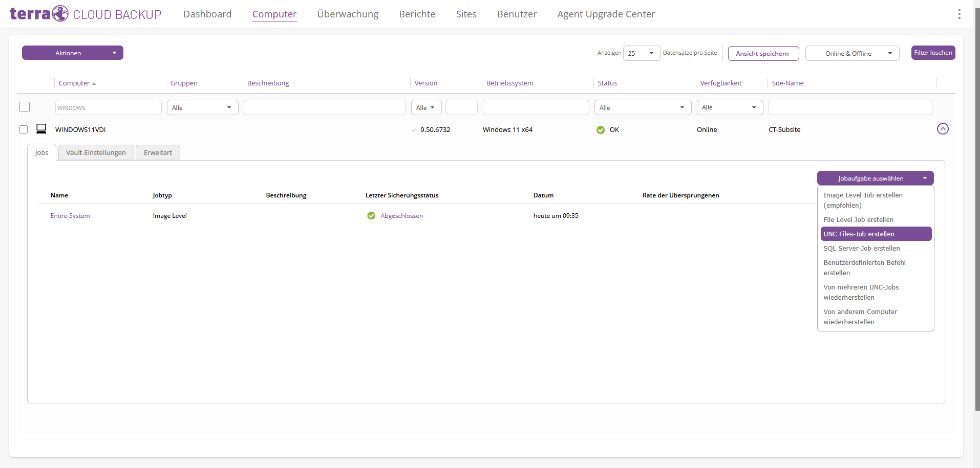Click the green OK status icon
This screenshot has height=468, width=980.
pyautogui.click(x=601, y=130)
